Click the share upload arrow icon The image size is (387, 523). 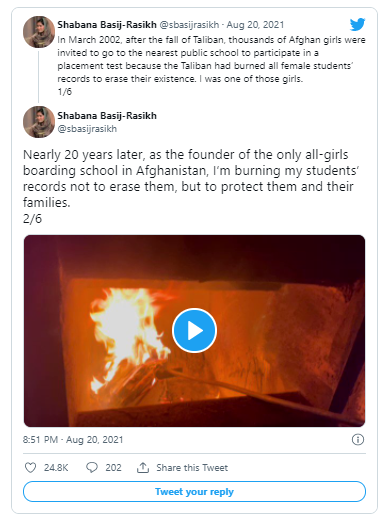pyautogui.click(x=143, y=468)
